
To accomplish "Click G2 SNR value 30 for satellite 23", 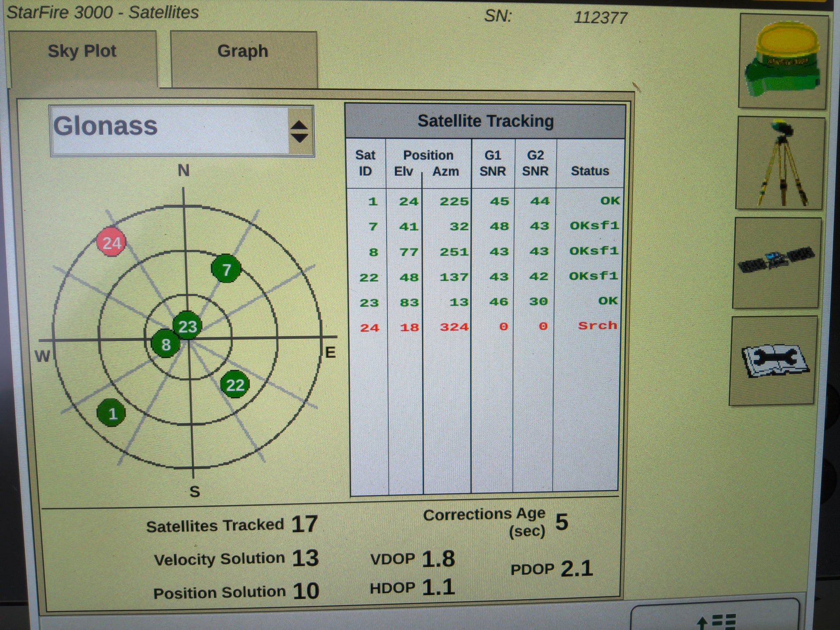I will tap(539, 301).
